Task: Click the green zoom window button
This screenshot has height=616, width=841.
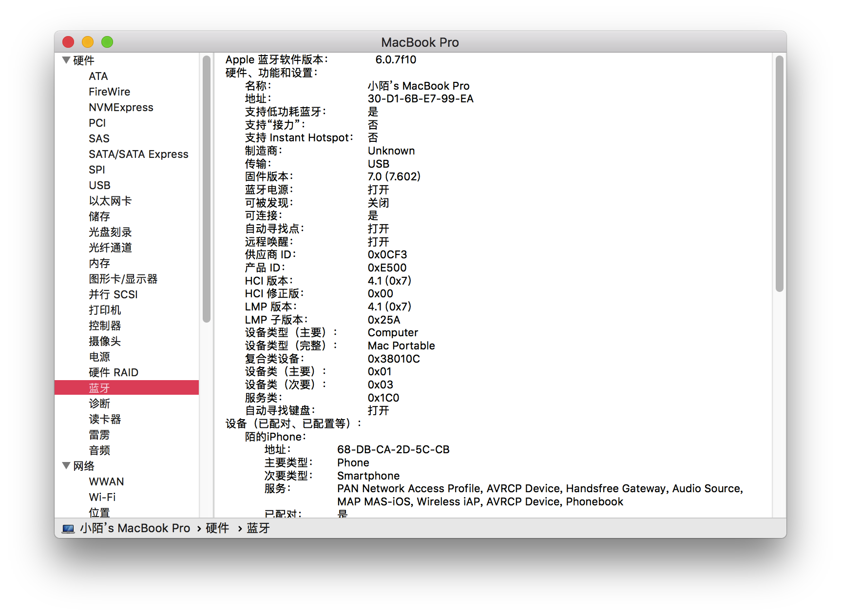Action: [x=107, y=42]
